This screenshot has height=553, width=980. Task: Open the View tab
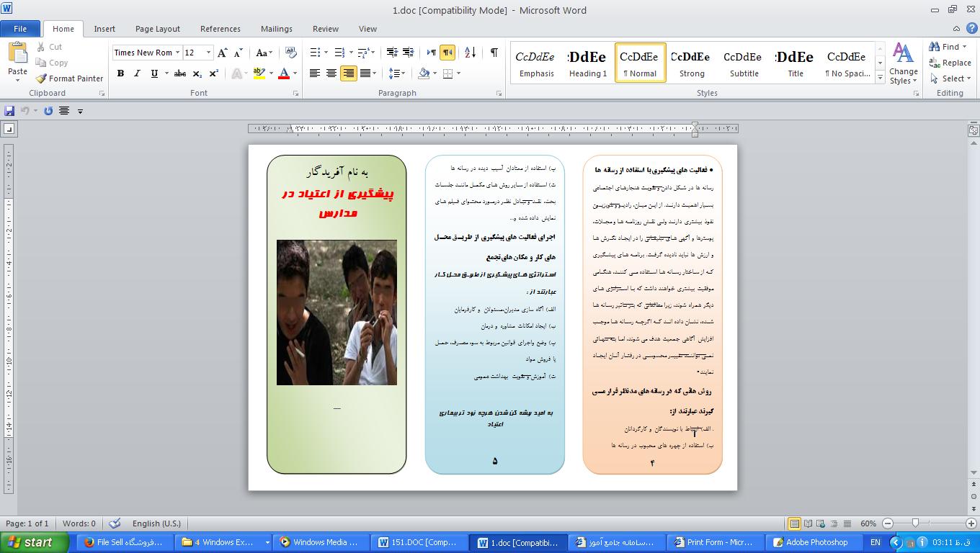(367, 29)
